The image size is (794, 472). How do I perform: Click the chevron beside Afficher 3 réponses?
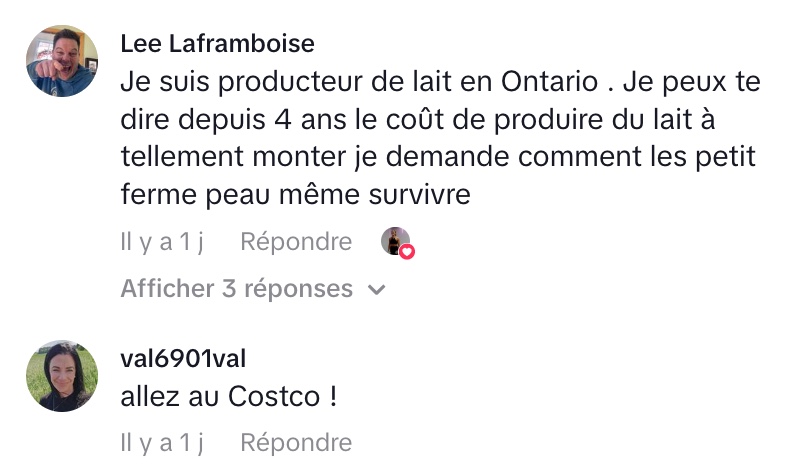[377, 290]
